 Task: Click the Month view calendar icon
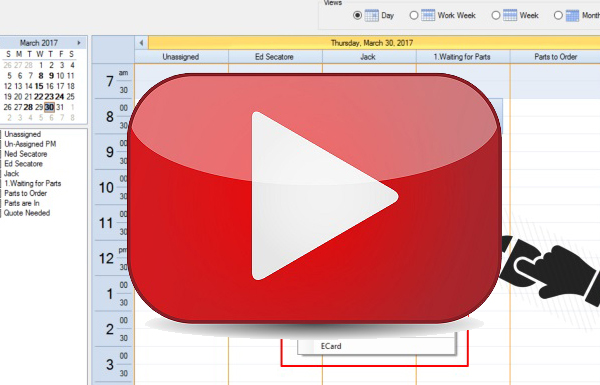click(x=572, y=15)
